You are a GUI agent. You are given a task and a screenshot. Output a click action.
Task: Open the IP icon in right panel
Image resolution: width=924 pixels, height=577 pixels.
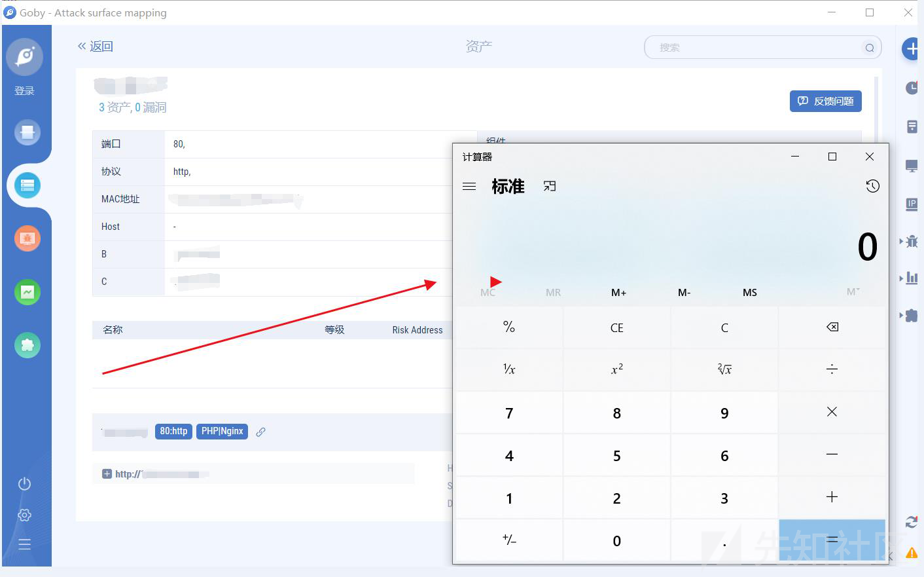coord(912,204)
